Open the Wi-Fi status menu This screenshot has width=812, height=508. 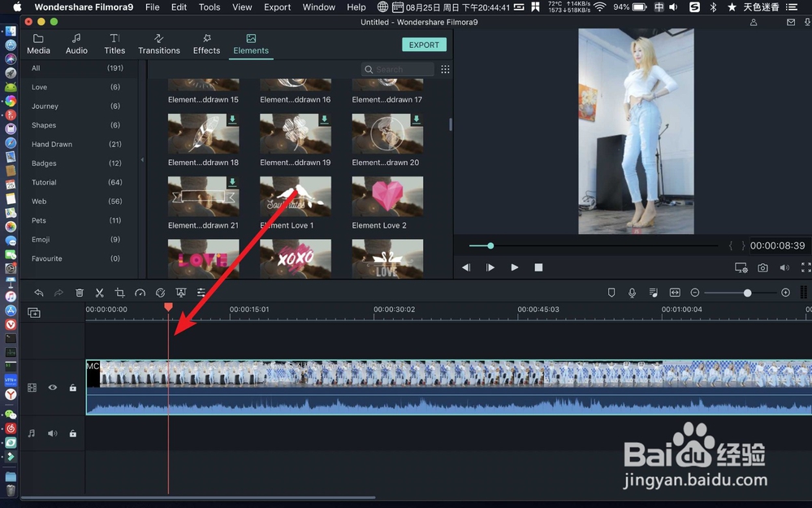point(600,7)
